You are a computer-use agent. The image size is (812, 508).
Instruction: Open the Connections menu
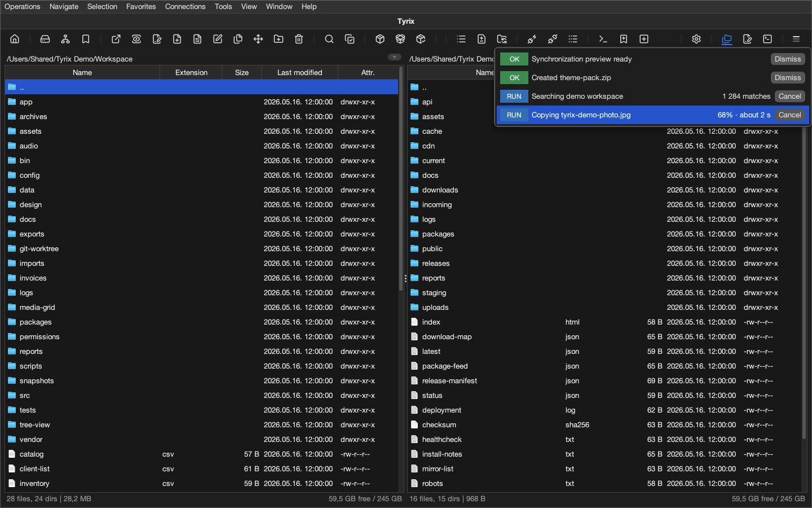(x=185, y=7)
